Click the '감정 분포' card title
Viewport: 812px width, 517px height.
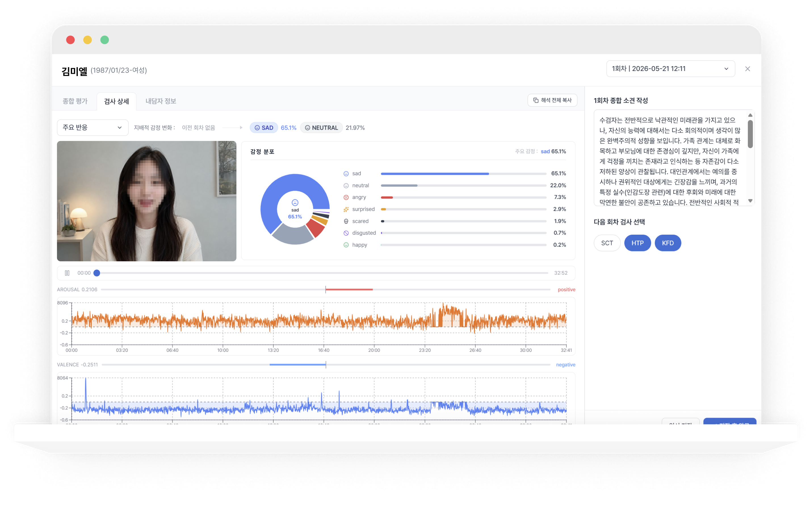pyautogui.click(x=262, y=152)
